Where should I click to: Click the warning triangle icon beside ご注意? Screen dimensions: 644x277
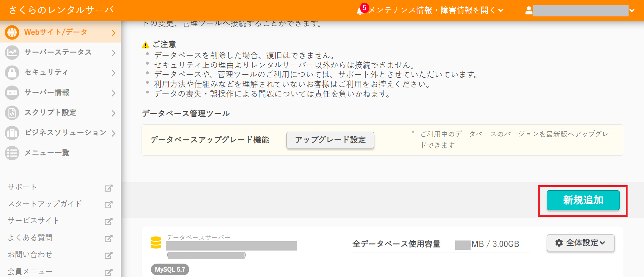tap(146, 45)
